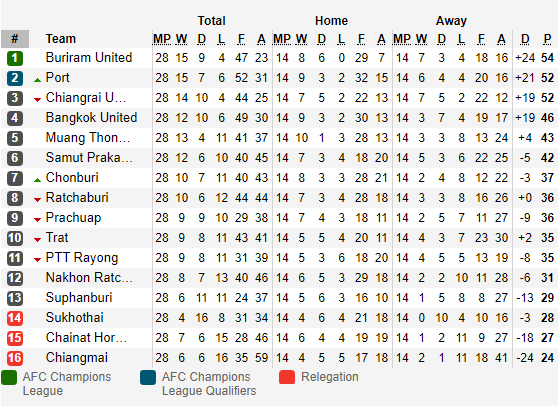Select the Away section heading

click(451, 21)
